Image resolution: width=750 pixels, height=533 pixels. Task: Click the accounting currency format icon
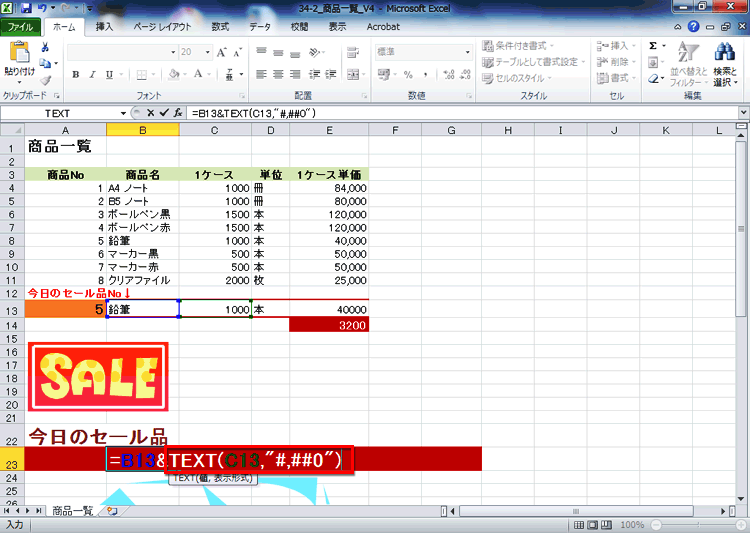(x=384, y=74)
